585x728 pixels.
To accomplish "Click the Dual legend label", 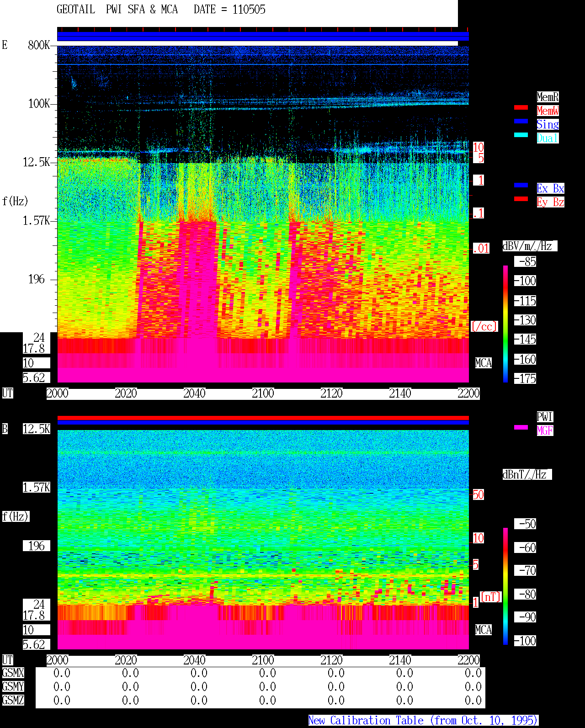I will (548, 138).
